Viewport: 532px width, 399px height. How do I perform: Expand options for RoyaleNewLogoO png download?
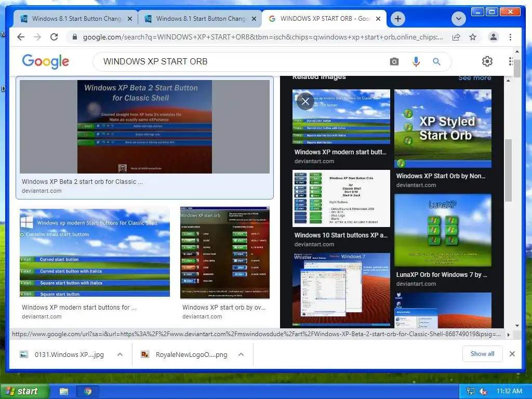pyautogui.click(x=241, y=354)
